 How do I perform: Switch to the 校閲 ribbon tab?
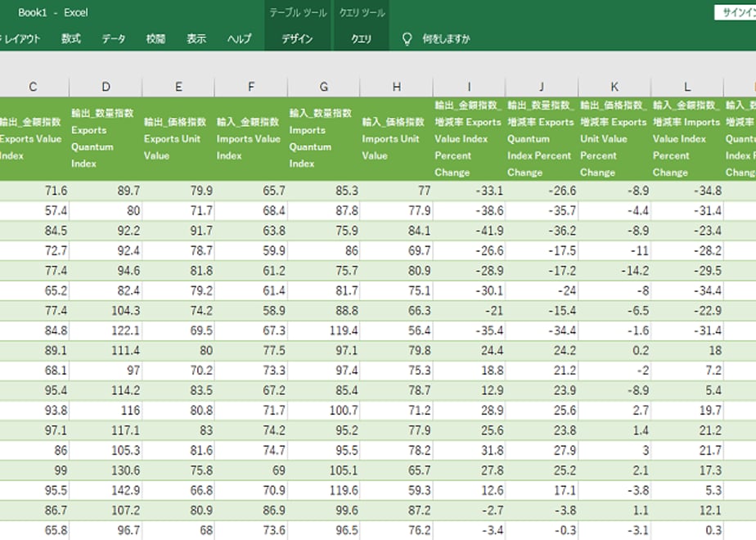pyautogui.click(x=155, y=38)
